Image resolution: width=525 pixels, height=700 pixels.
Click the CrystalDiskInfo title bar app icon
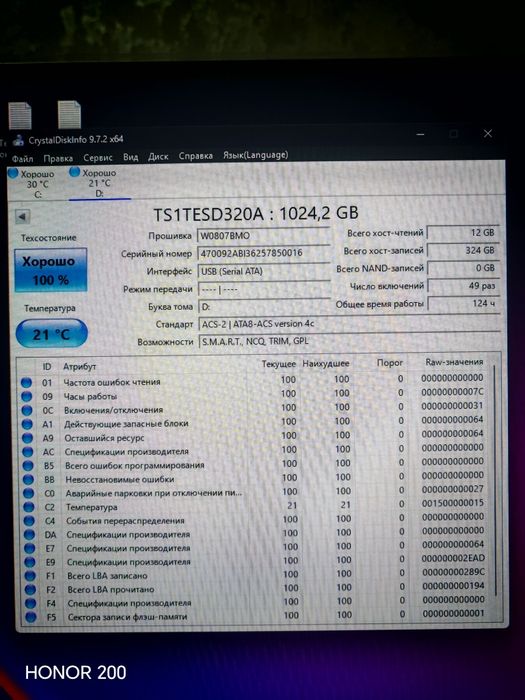pos(18,140)
